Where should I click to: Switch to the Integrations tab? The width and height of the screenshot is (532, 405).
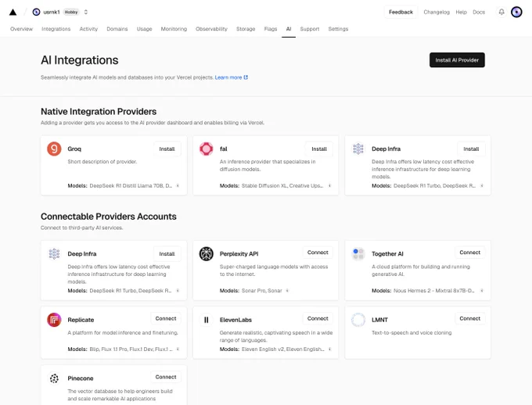(x=56, y=29)
